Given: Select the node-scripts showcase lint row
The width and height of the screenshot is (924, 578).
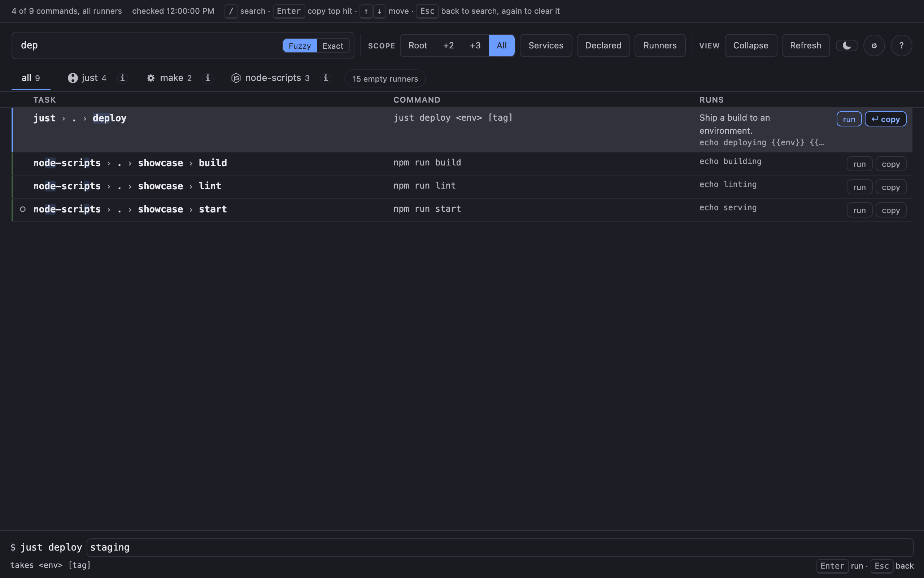Looking at the screenshot, I should click(462, 187).
